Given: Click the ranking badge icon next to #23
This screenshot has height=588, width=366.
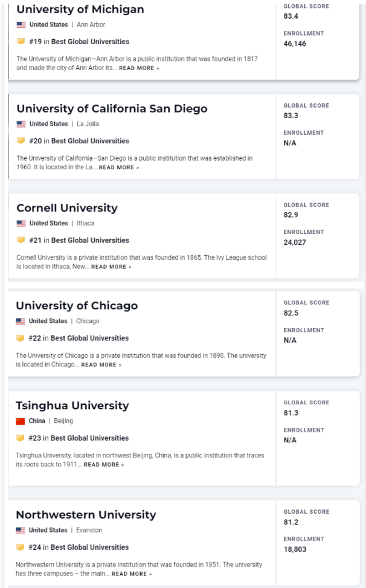Looking at the screenshot, I should (21, 438).
